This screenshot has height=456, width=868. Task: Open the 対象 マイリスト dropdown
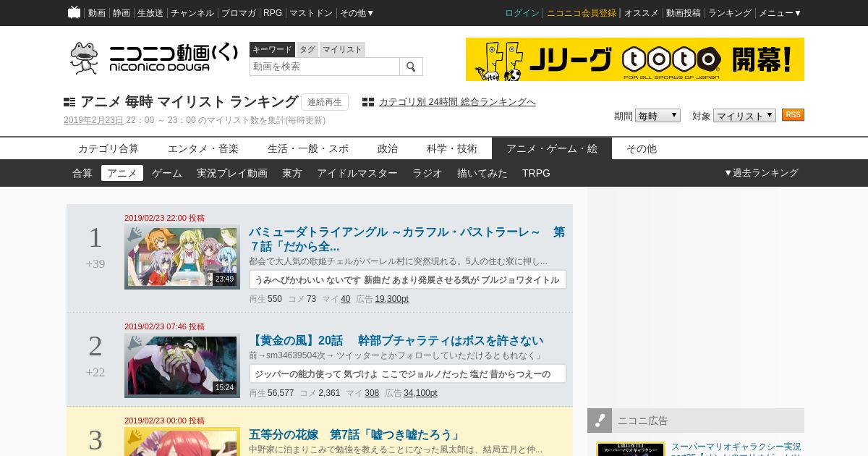tap(744, 116)
